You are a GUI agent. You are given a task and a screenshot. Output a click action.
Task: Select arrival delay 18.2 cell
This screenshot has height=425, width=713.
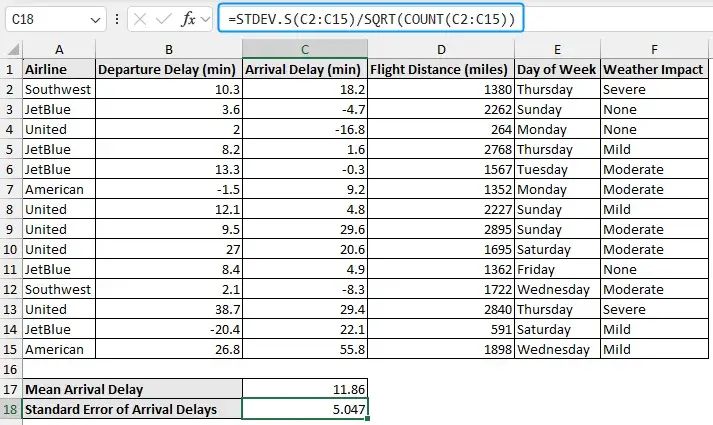coord(305,89)
